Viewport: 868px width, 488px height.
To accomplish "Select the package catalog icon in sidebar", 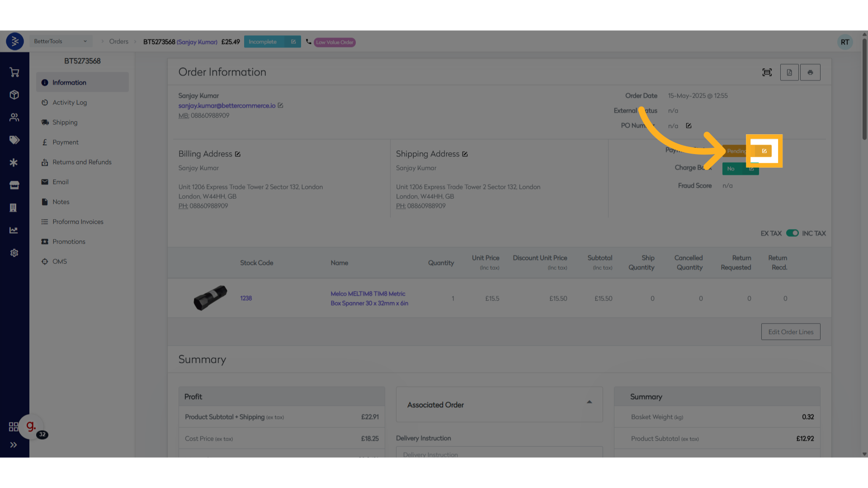I will click(14, 95).
